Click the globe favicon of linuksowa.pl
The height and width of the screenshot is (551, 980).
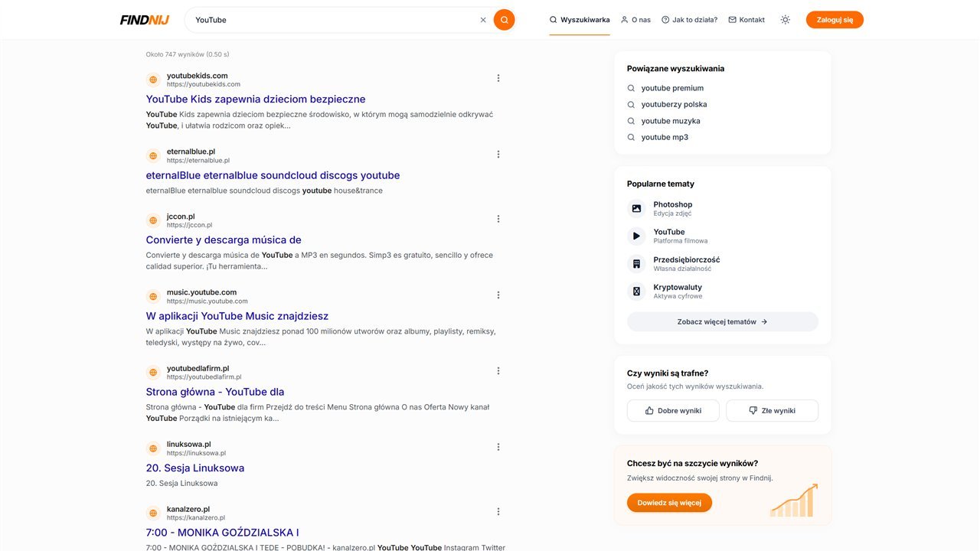pos(153,448)
